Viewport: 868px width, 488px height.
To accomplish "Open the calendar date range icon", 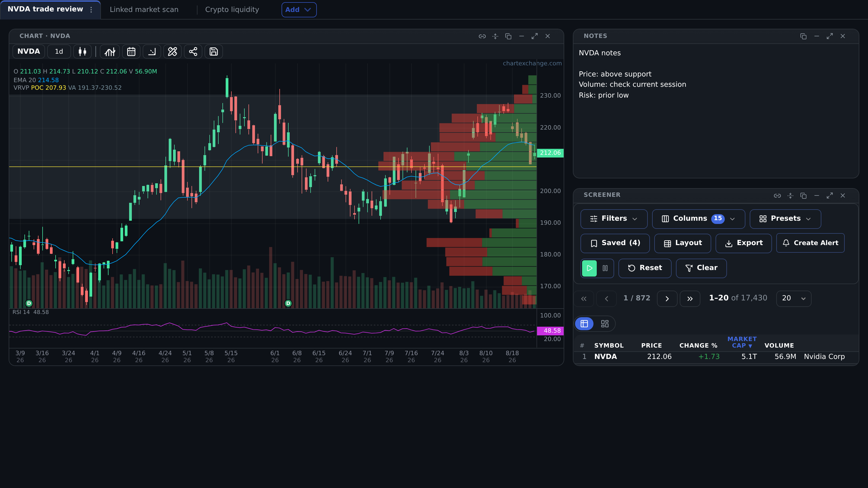I will tap(131, 52).
